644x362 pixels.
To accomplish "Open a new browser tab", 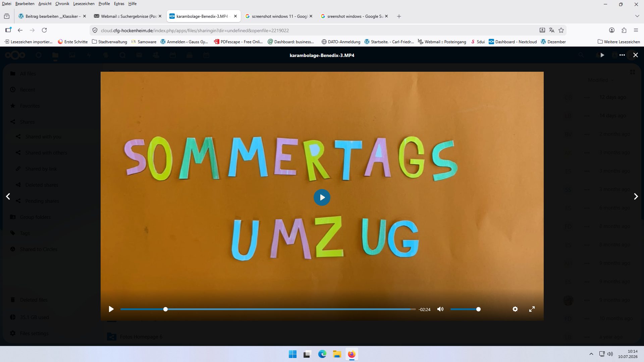I will [x=399, y=16].
